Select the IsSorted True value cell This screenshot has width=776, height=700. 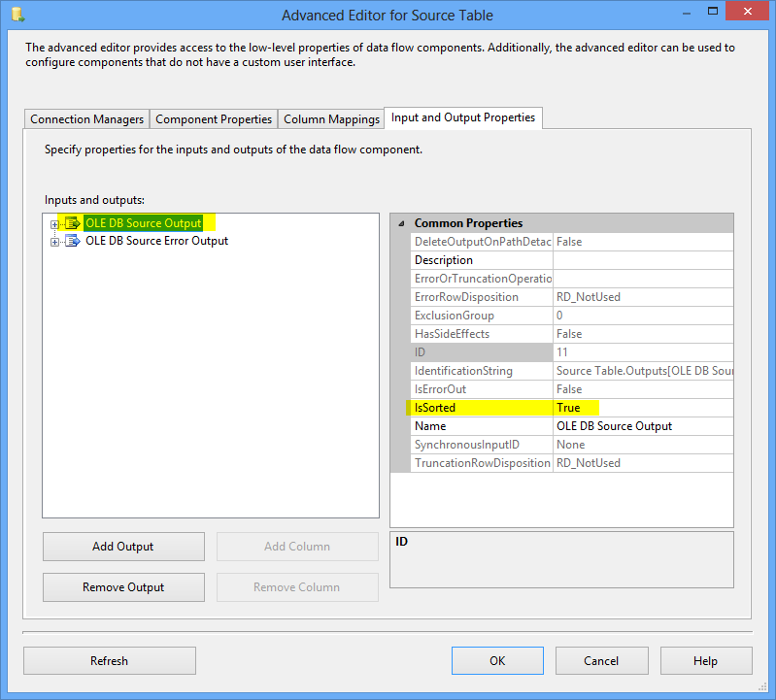click(641, 408)
